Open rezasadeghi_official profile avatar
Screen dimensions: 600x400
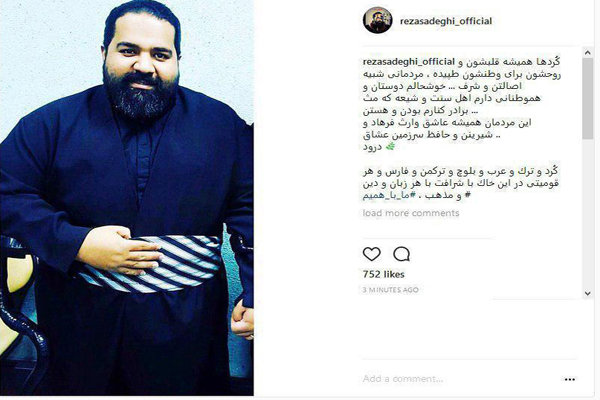(x=378, y=20)
